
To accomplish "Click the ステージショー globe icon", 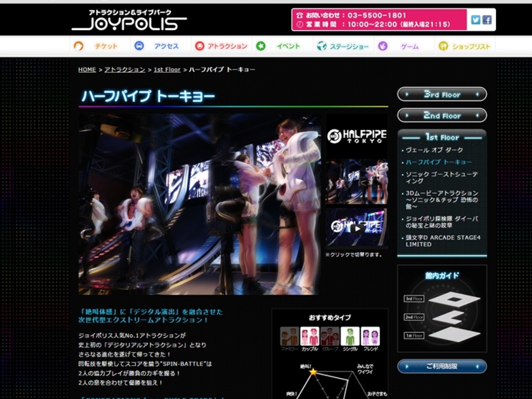I will (x=321, y=46).
